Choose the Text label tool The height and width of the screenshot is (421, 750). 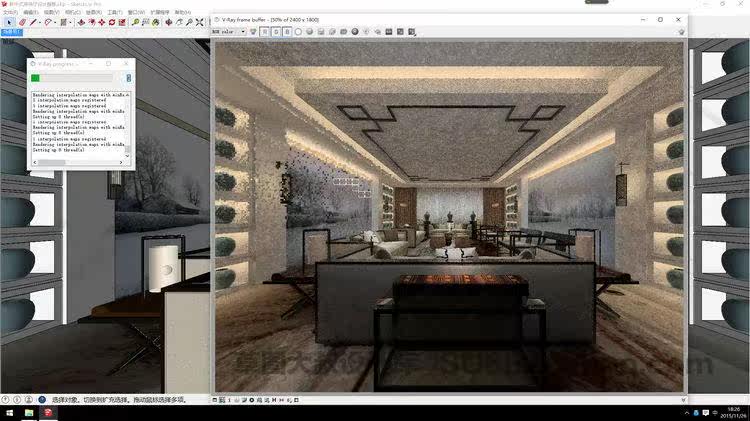click(145, 22)
